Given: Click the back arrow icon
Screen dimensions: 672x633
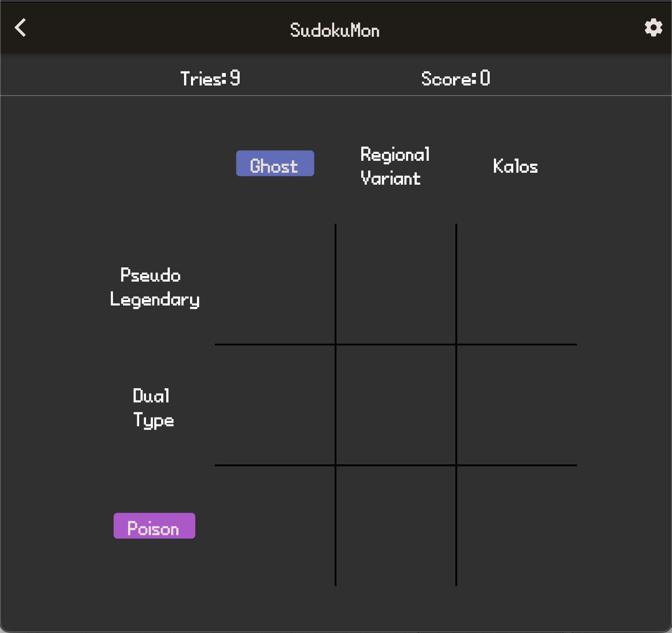Looking at the screenshot, I should 20,28.
